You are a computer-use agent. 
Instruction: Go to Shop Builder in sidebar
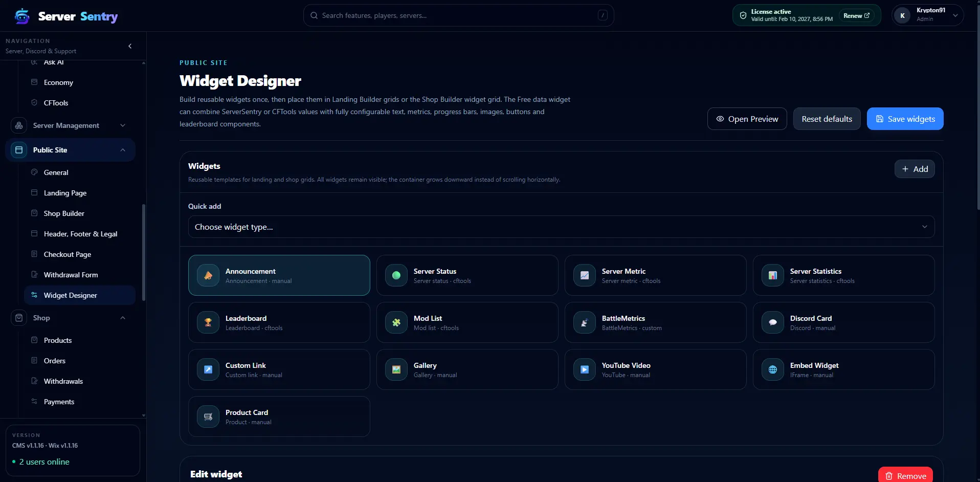click(x=80, y=213)
